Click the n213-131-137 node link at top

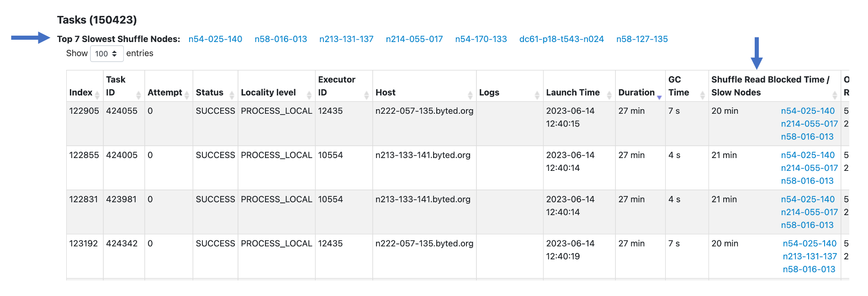coord(346,39)
